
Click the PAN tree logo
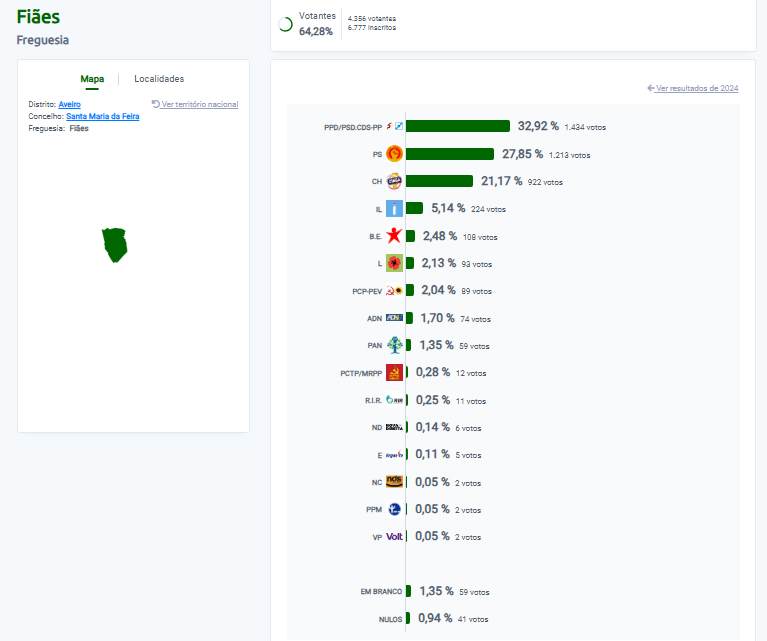click(394, 345)
